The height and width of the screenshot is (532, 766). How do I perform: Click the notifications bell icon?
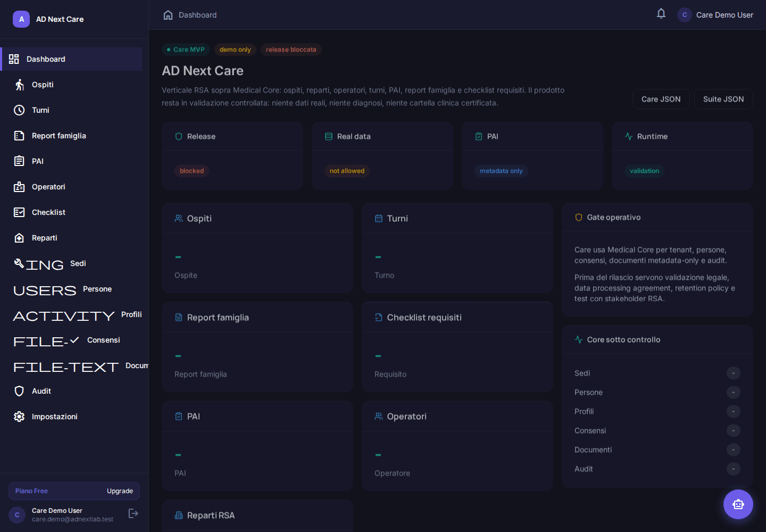click(x=661, y=14)
